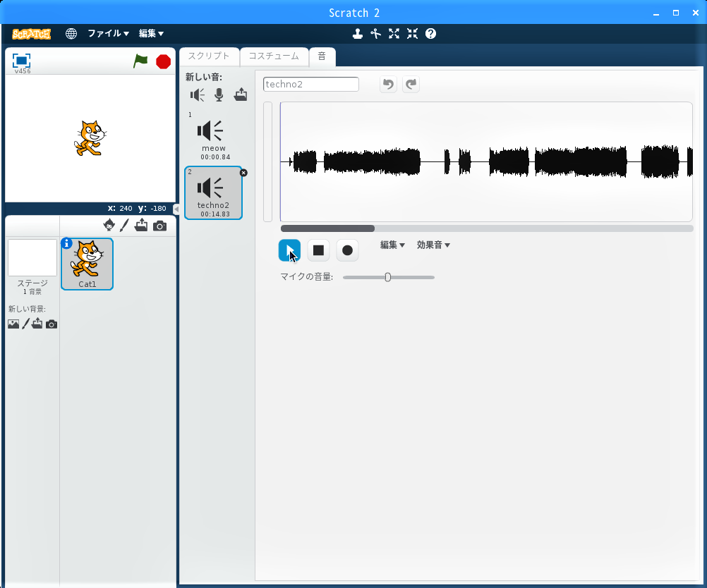Delete the techno2 sound
The image size is (707, 588).
coord(243,173)
